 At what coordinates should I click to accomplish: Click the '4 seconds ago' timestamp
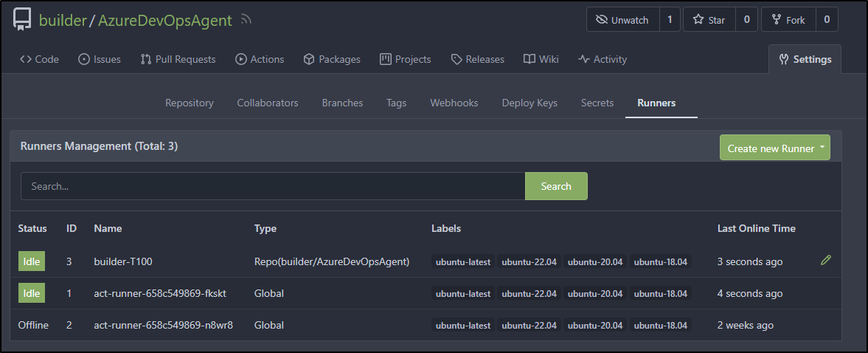pos(750,293)
